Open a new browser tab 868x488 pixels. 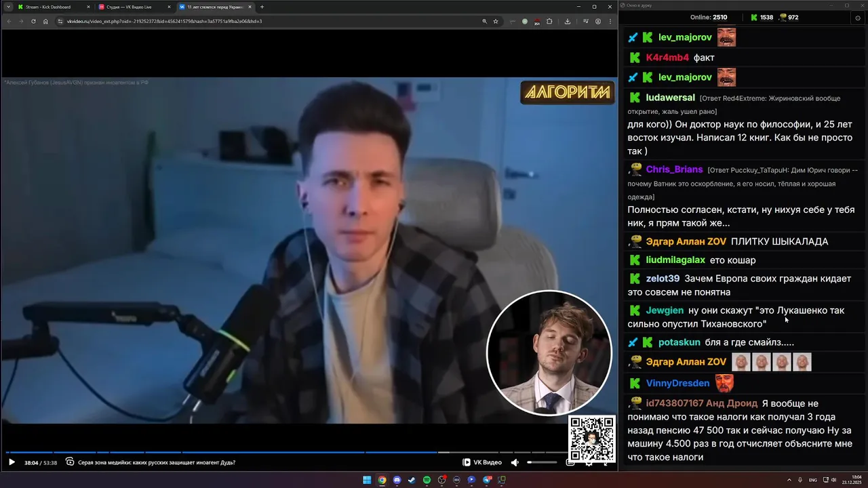point(262,7)
